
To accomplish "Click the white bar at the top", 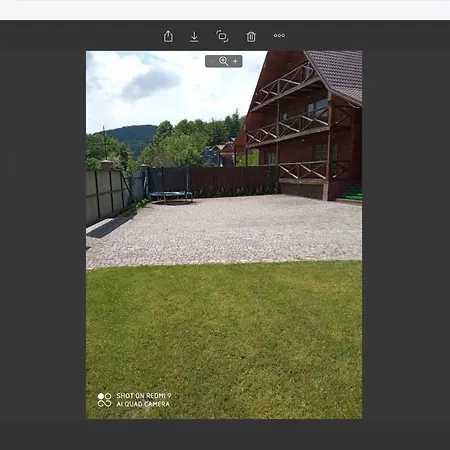I will click(225, 10).
